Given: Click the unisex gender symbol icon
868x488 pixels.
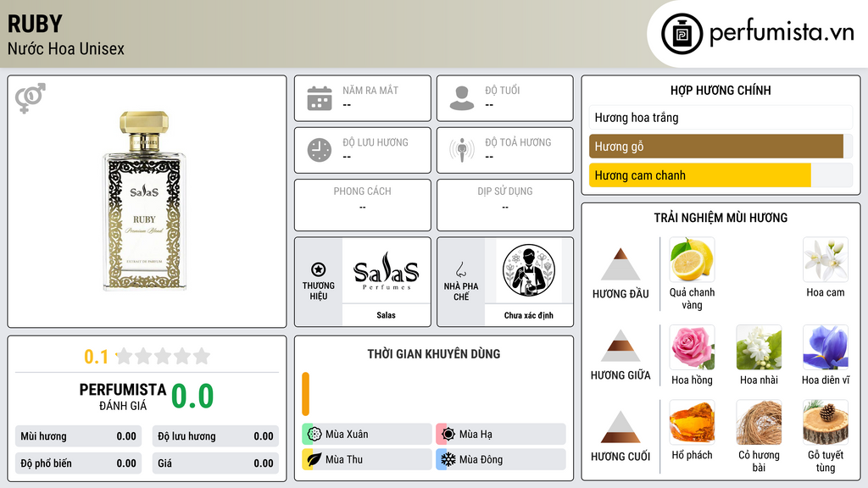Looking at the screenshot, I should pyautogui.click(x=30, y=98).
